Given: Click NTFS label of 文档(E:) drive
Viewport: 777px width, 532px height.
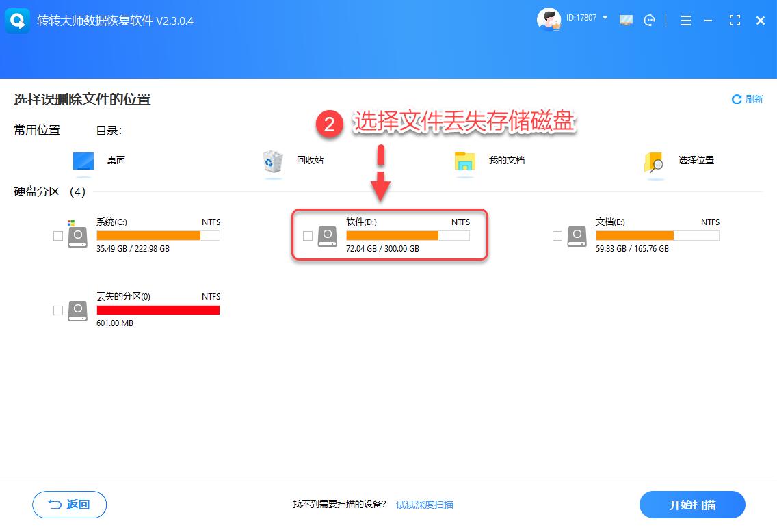Looking at the screenshot, I should coord(711,222).
